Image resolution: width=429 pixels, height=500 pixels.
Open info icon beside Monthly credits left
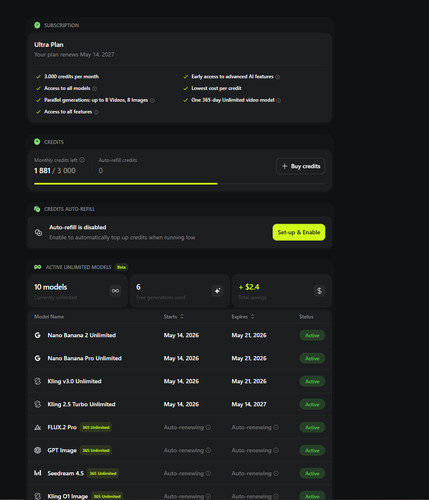pyautogui.click(x=82, y=160)
